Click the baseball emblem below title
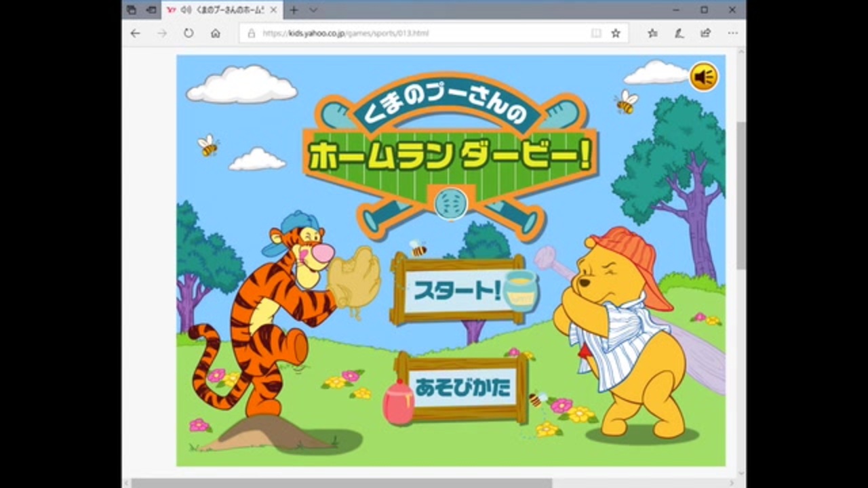The image size is (868, 488). point(451,202)
